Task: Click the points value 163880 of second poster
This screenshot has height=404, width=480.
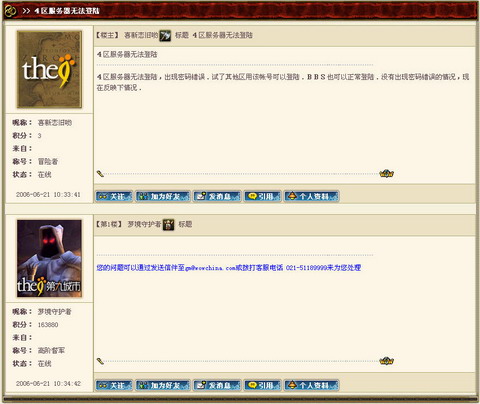Action: (x=48, y=325)
